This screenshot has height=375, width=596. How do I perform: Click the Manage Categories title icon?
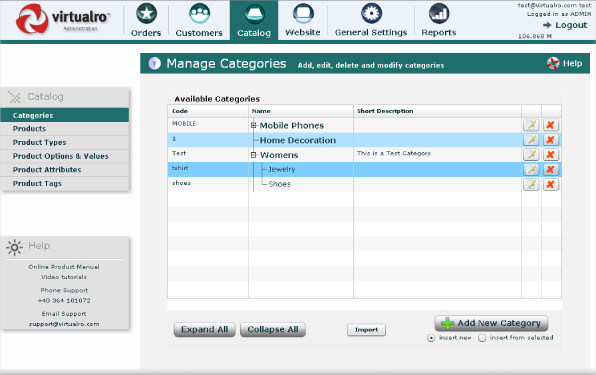point(154,63)
